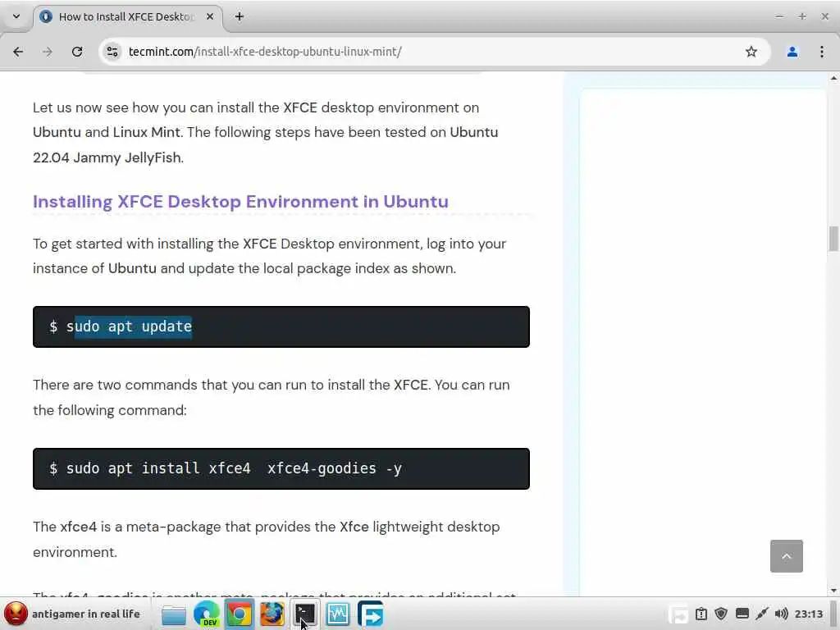Screen dimensions: 840x630
Task: Click the blue arrow app in the taskbar
Action: pos(371,614)
